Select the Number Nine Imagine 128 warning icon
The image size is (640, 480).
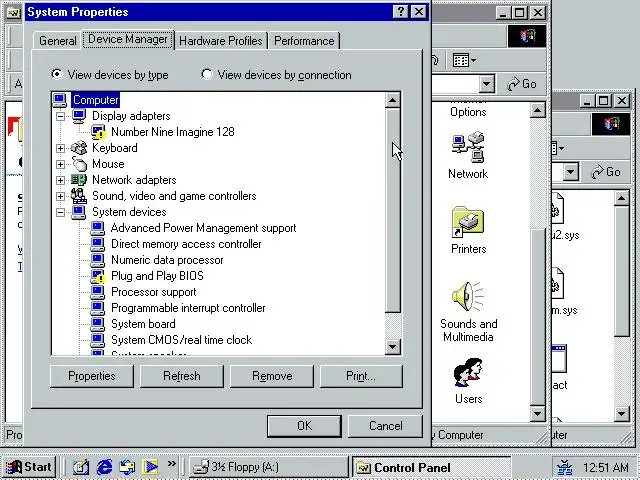click(98, 132)
